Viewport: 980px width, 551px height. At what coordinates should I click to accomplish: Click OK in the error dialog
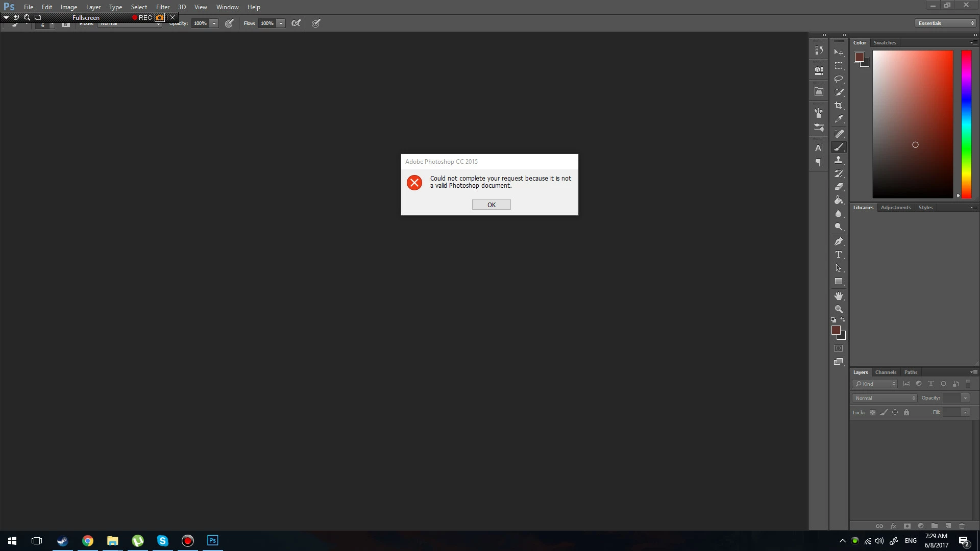[x=491, y=205]
